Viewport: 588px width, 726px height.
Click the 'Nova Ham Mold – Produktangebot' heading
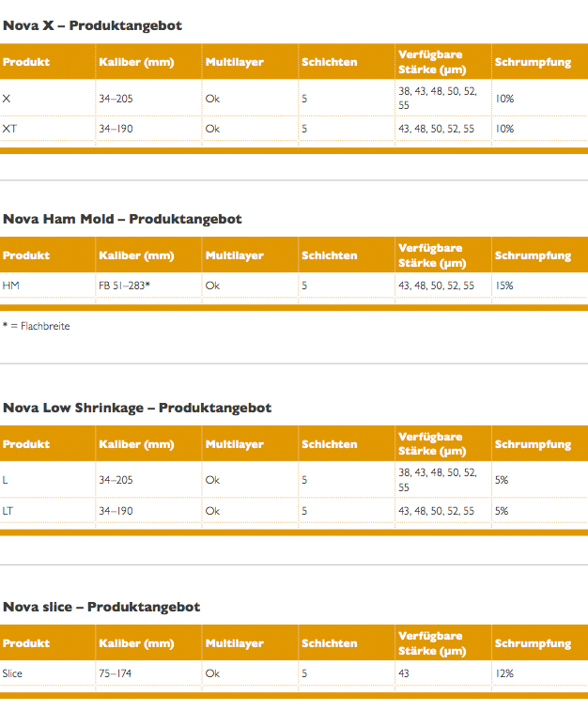point(122,219)
